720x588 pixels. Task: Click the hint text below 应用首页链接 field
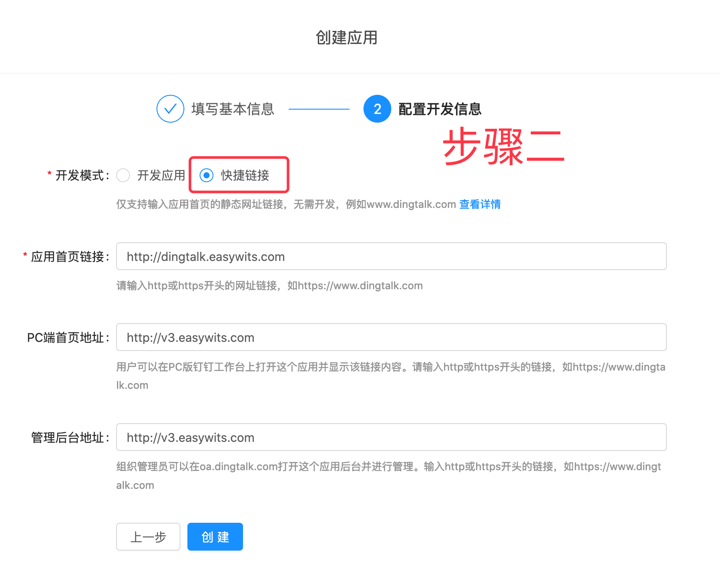tap(269, 286)
